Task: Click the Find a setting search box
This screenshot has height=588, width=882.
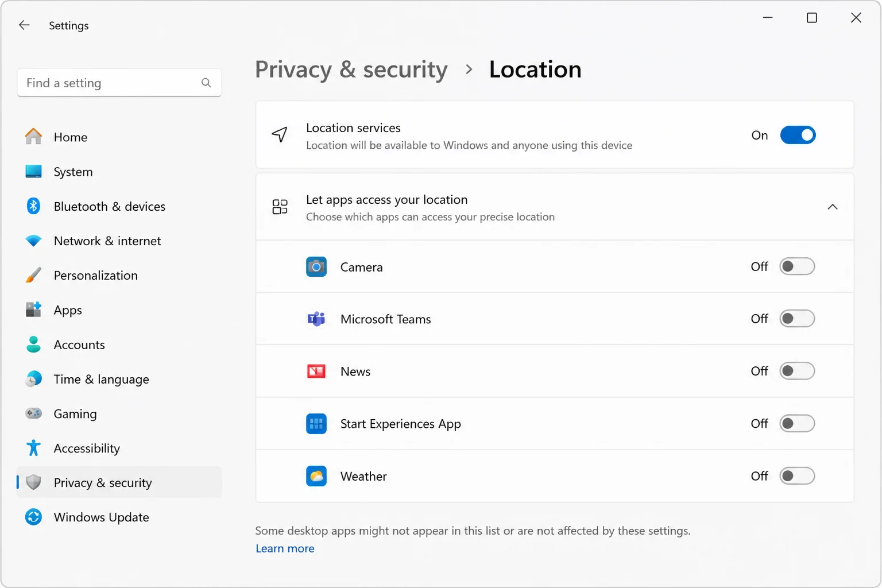Action: (119, 83)
